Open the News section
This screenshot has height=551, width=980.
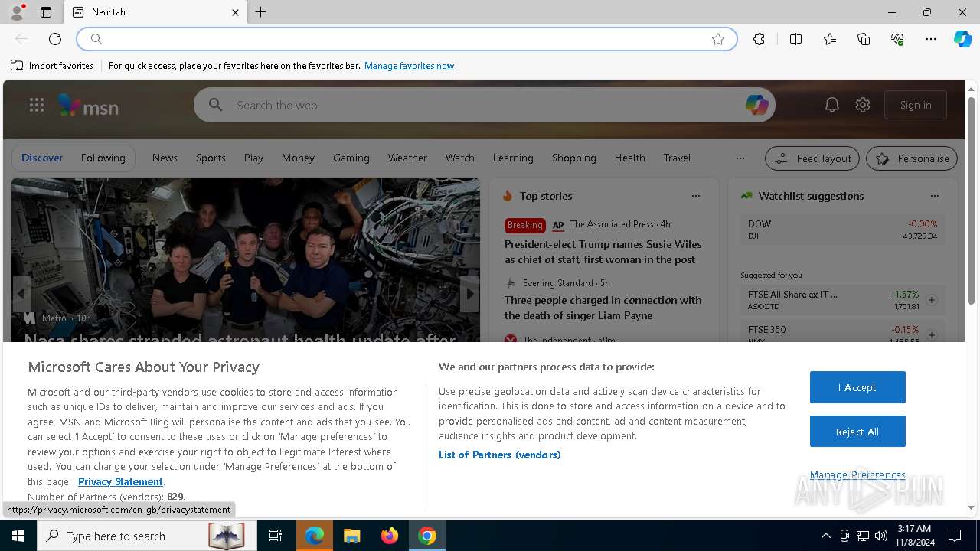pyautogui.click(x=165, y=158)
